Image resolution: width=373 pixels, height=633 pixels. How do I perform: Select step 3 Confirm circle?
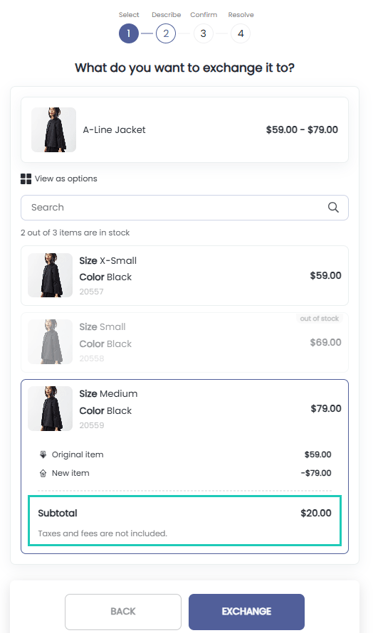(203, 33)
